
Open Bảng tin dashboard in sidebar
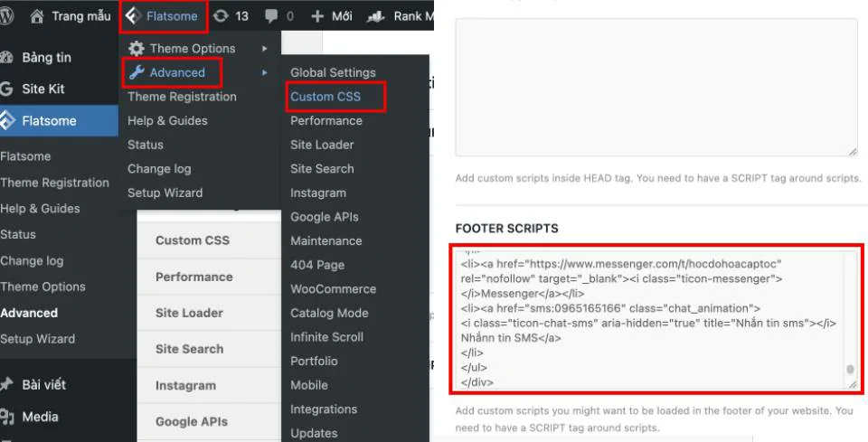[x=47, y=57]
